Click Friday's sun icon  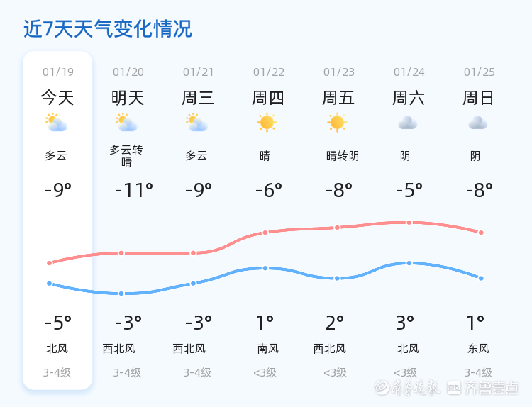(x=337, y=123)
